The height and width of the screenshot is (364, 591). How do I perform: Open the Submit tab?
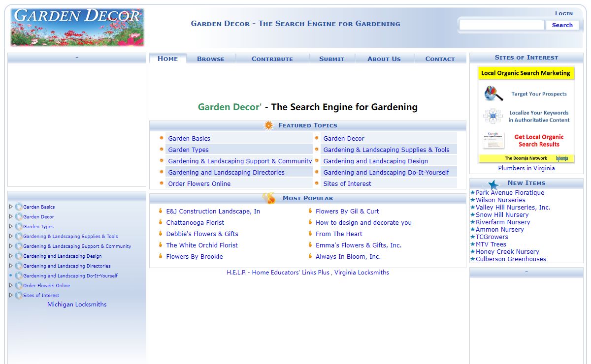331,59
